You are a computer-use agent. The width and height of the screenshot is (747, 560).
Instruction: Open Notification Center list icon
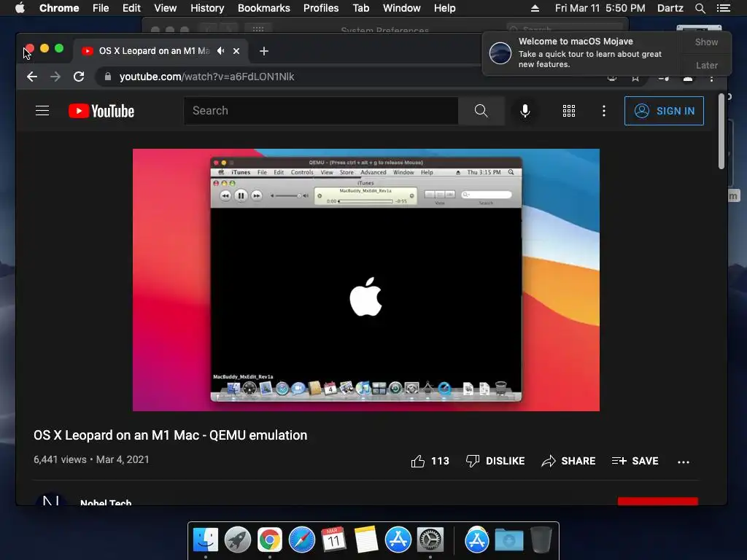[x=724, y=8]
